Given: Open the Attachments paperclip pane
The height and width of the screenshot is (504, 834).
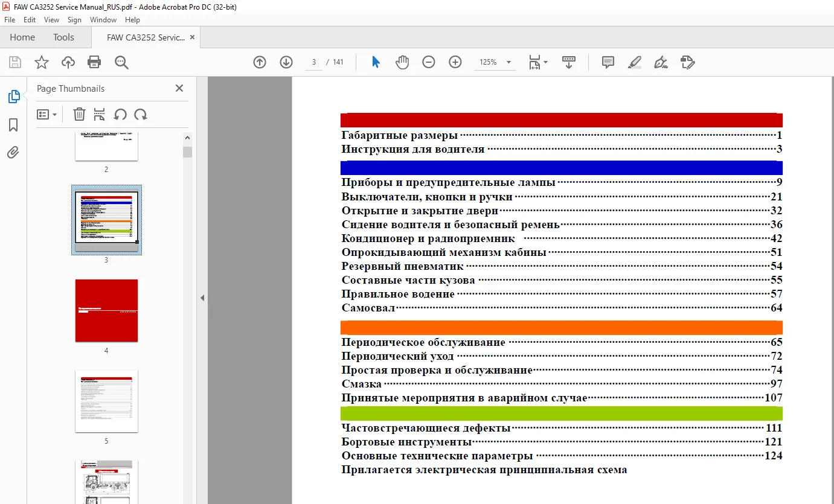Looking at the screenshot, I should tap(13, 152).
